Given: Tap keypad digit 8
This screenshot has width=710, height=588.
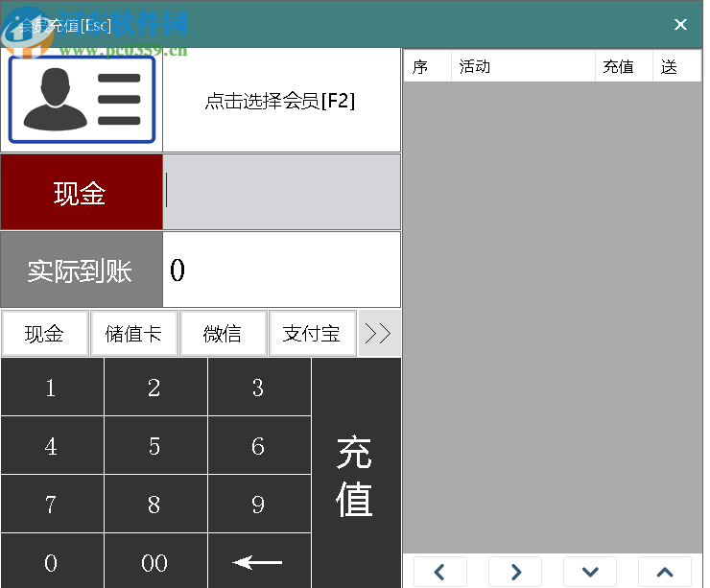Looking at the screenshot, I should coord(155,504).
